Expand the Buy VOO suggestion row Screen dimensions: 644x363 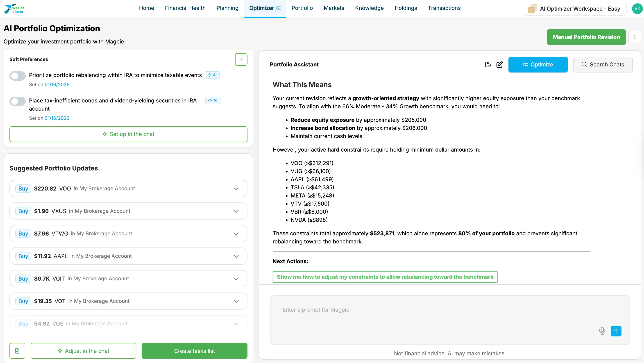click(236, 188)
